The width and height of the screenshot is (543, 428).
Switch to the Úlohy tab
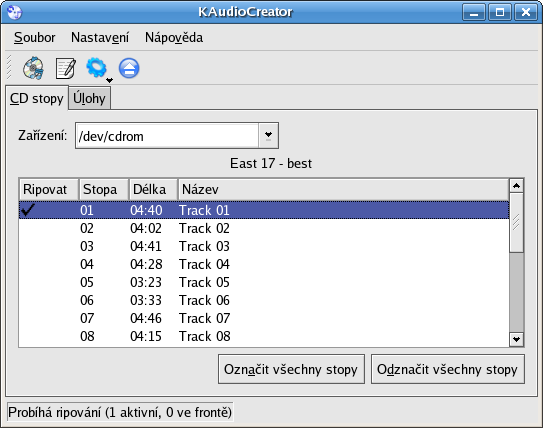click(89, 98)
